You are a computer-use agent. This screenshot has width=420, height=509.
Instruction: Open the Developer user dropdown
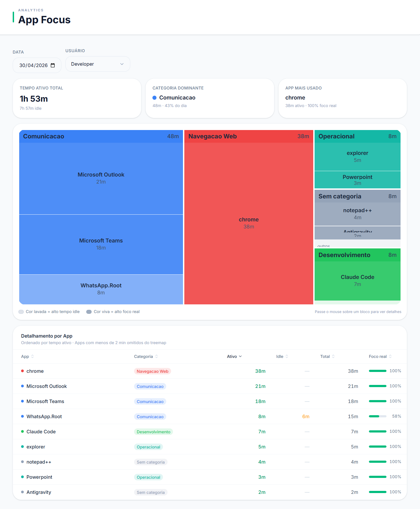coord(98,64)
